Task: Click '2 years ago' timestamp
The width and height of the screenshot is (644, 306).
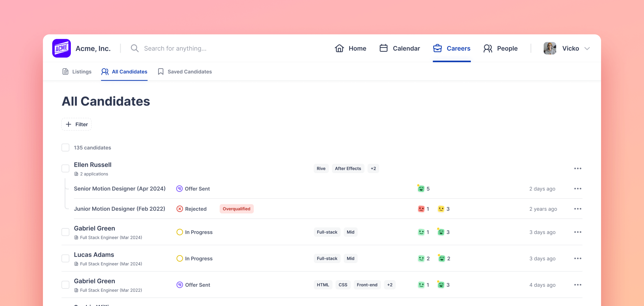Action: coord(543,209)
